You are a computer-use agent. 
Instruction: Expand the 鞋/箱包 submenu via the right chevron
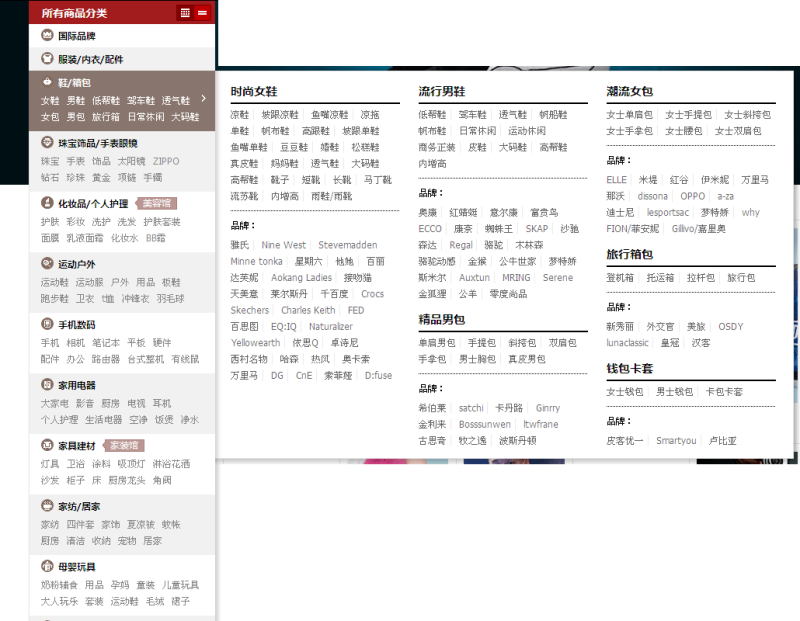click(x=204, y=100)
